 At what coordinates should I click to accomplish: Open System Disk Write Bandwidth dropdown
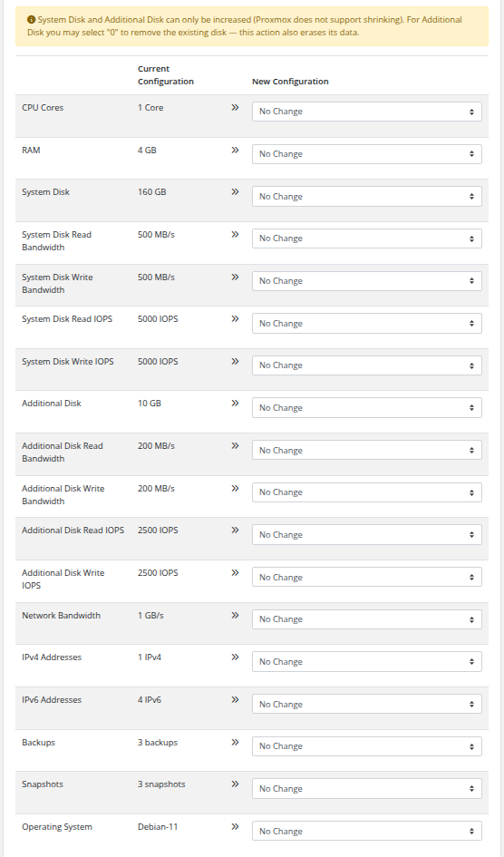point(366,281)
